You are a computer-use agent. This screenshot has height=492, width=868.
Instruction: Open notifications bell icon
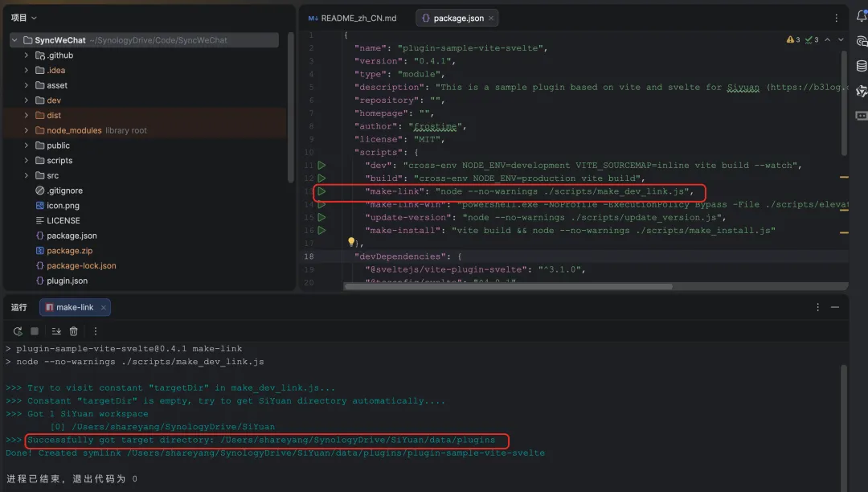[x=862, y=17]
